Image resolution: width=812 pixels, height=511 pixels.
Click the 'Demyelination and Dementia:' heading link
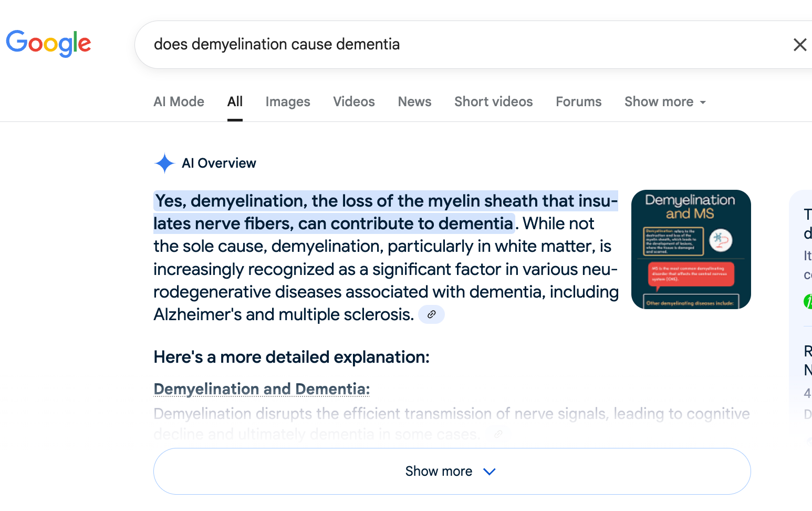click(262, 389)
